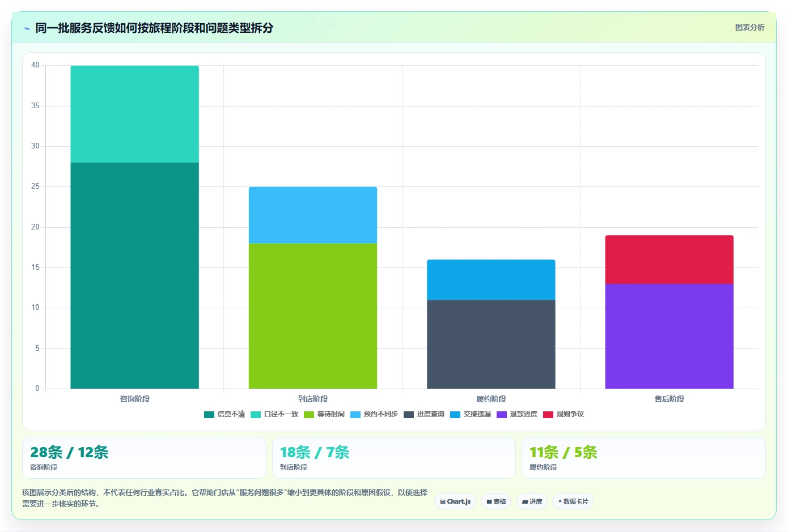Toggle the 预约不同步 legend item
This screenshot has width=788, height=532.
click(374, 414)
